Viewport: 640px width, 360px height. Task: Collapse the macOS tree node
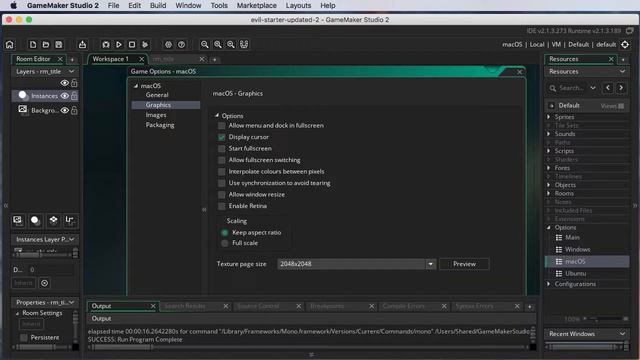(136, 86)
